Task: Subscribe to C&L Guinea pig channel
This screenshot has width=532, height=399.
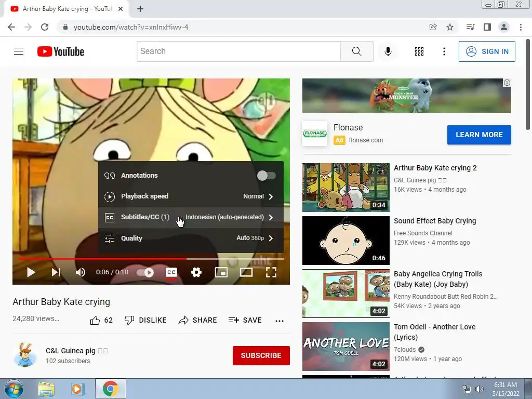Action: coord(261,355)
